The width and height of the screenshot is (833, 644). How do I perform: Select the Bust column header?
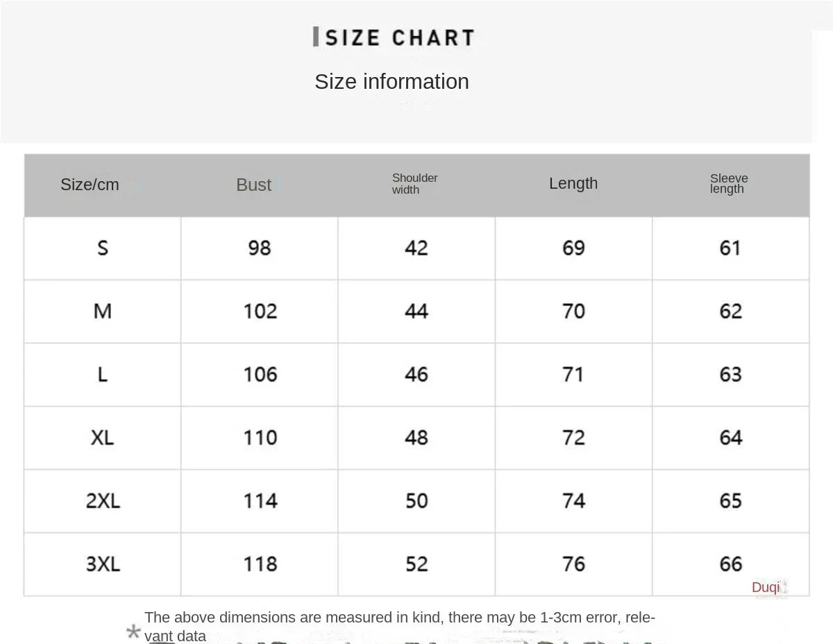coord(253,185)
